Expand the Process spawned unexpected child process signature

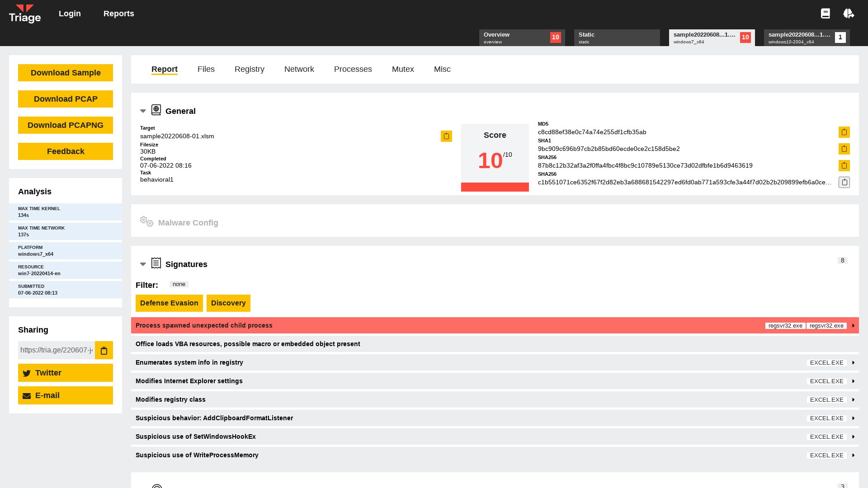[x=853, y=325]
